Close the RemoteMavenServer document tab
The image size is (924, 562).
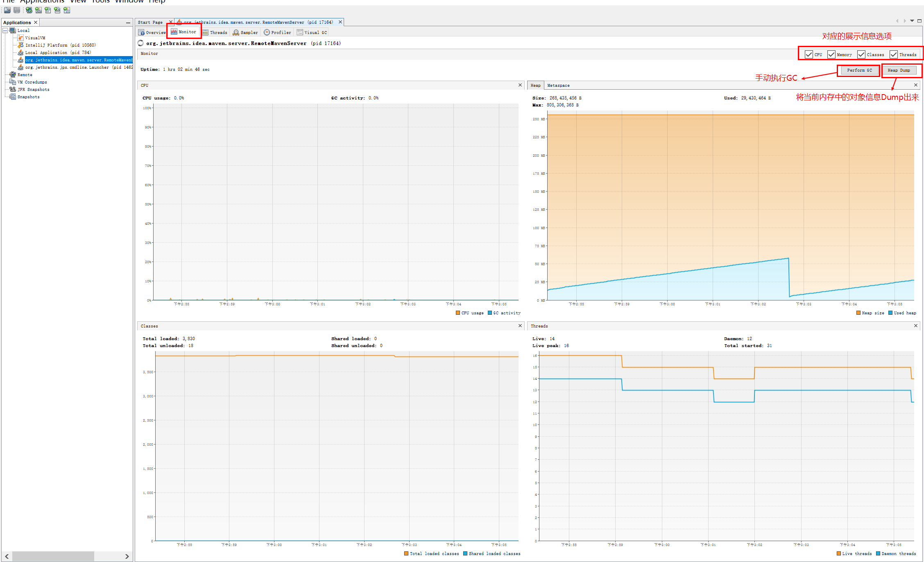[340, 22]
